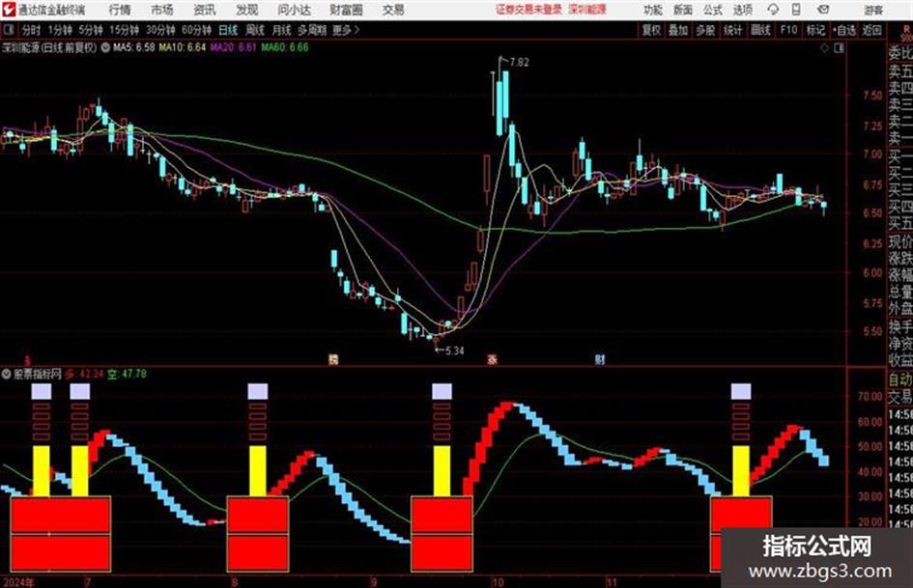
Task: Switch to the 日线 period tab
Action: [x=228, y=30]
